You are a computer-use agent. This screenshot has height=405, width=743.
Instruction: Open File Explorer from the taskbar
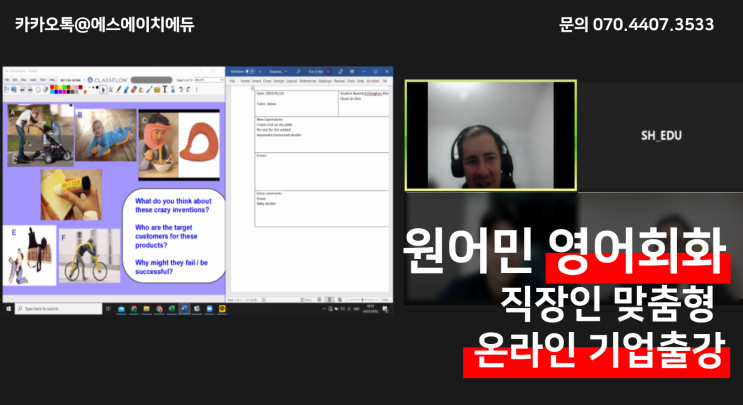(146, 308)
